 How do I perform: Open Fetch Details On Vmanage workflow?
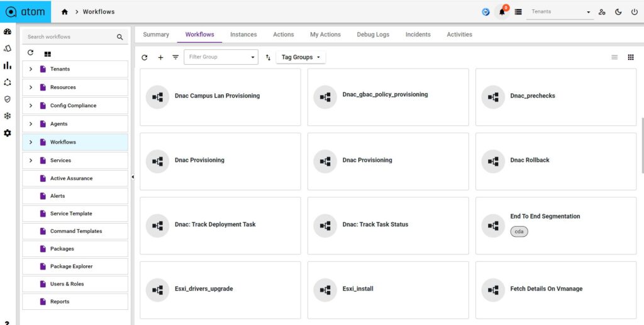[x=556, y=290]
